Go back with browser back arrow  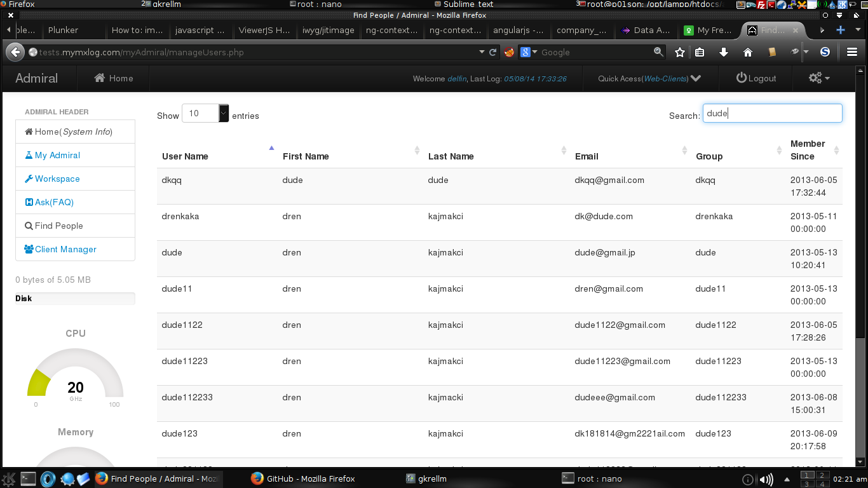pos(15,52)
